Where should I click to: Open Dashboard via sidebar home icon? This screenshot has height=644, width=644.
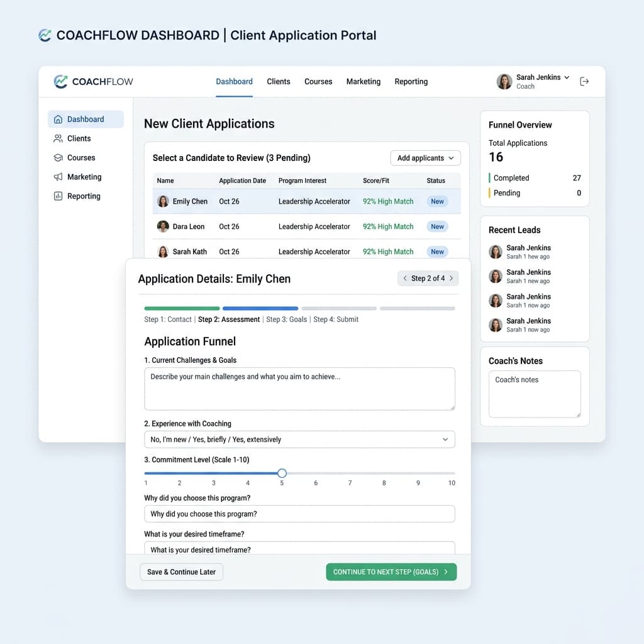pyautogui.click(x=58, y=119)
